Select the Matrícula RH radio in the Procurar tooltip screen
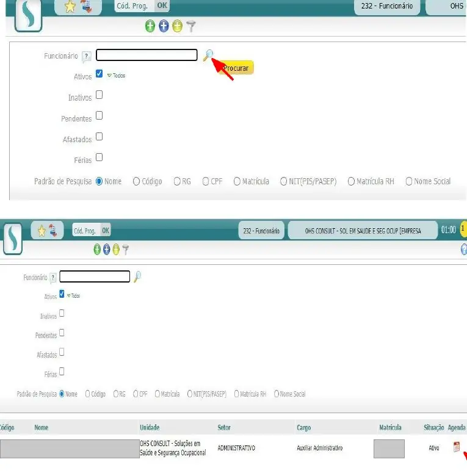 click(x=351, y=181)
